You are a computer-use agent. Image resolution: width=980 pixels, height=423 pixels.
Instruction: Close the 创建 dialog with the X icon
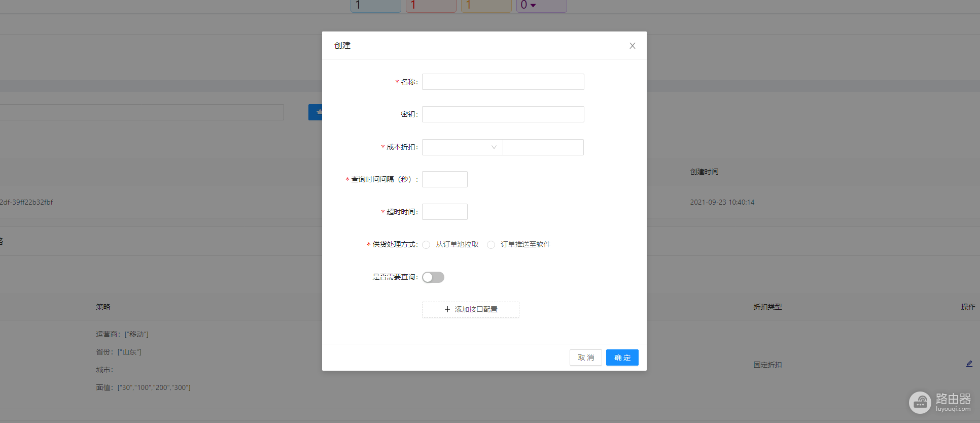tap(632, 46)
